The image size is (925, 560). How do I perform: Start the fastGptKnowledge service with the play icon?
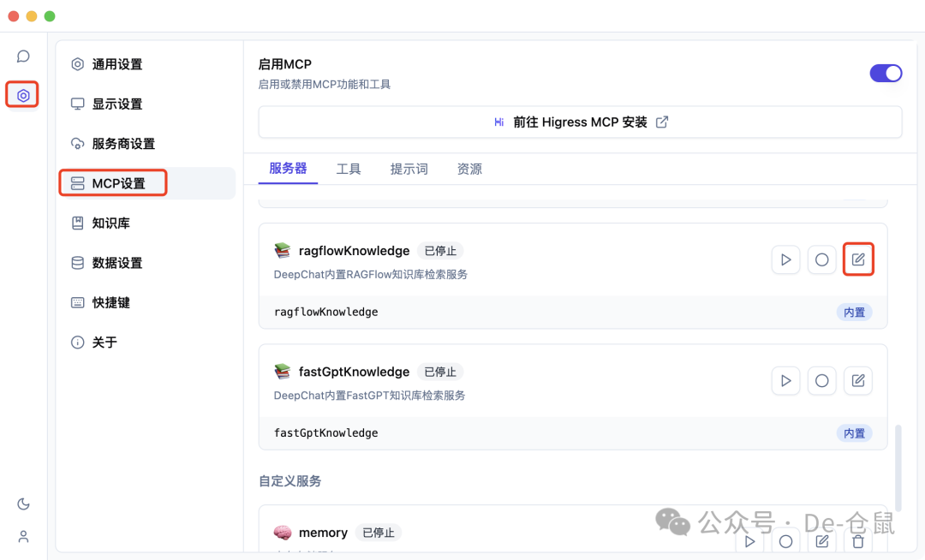pos(785,380)
